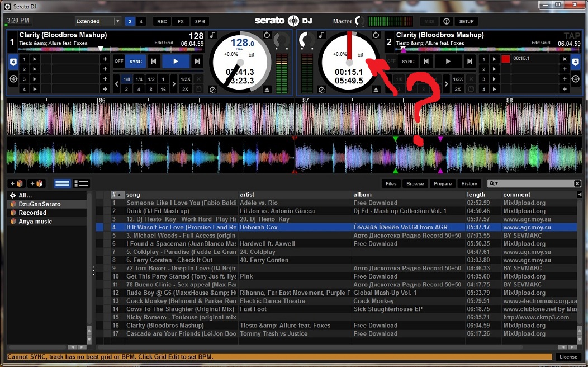Save current loop on deck 1
Viewport: 588px width, 367px height.
[x=198, y=89]
